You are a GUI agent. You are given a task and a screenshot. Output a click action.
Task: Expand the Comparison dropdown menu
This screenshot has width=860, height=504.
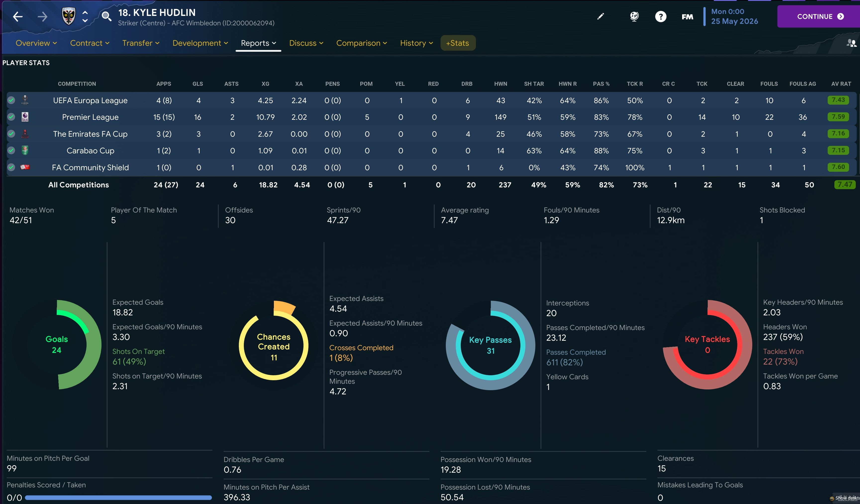[x=361, y=43]
